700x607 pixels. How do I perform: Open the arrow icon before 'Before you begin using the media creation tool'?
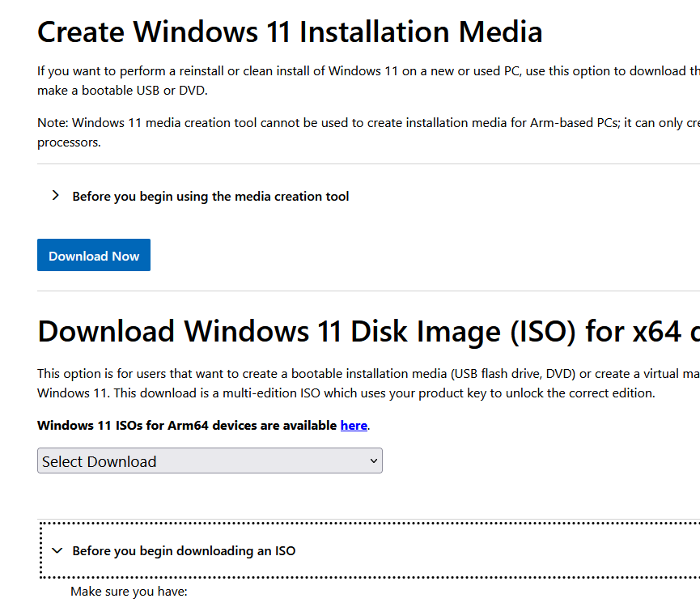55,195
